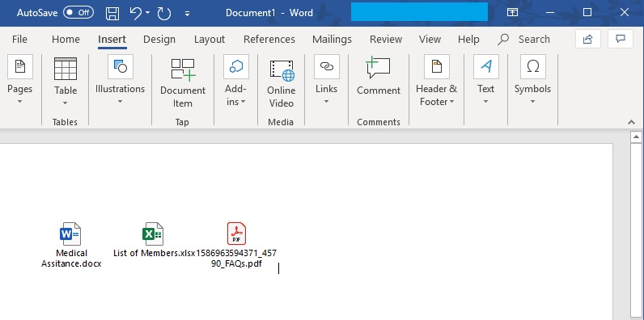Select the FAQs.pdf embedded icon
The height and width of the screenshot is (320, 644).
pyautogui.click(x=236, y=234)
